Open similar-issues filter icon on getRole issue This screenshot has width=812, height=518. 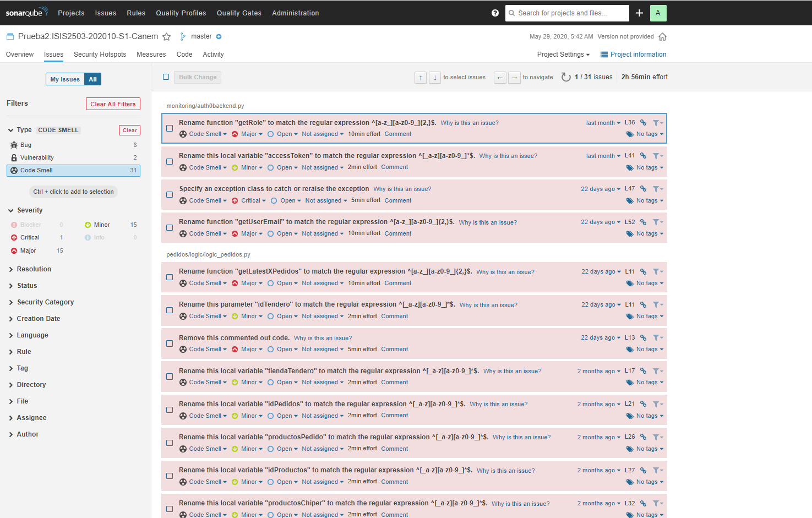point(658,123)
